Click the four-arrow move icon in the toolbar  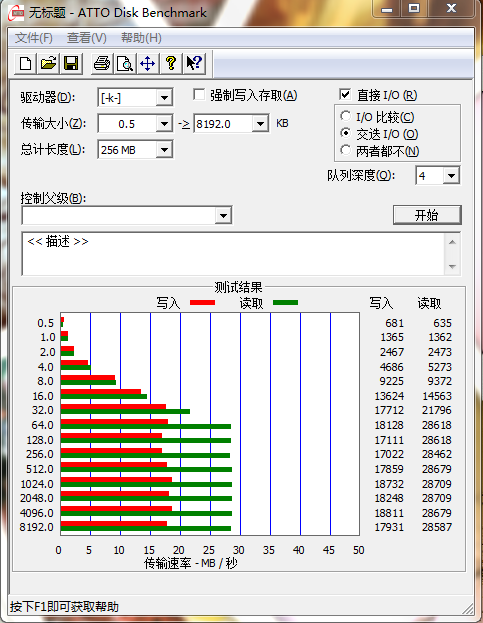(x=148, y=64)
